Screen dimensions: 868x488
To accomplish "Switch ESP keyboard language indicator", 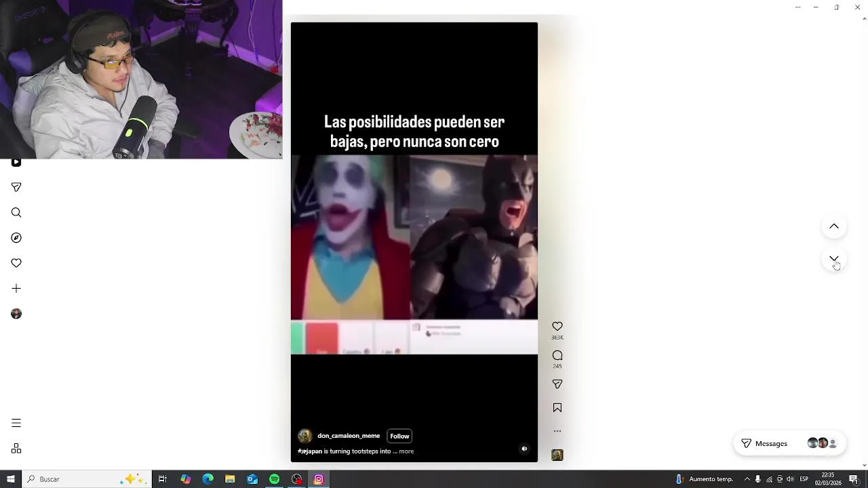I will [804, 479].
